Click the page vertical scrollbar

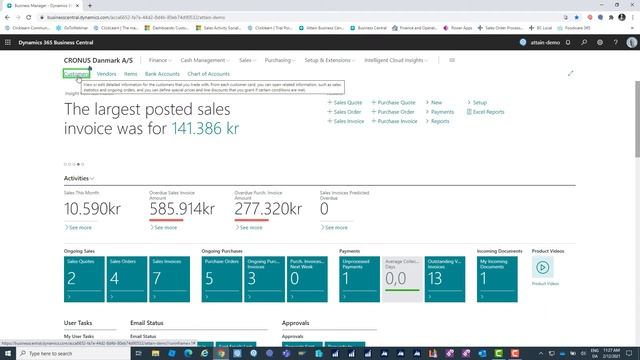[x=637, y=118]
